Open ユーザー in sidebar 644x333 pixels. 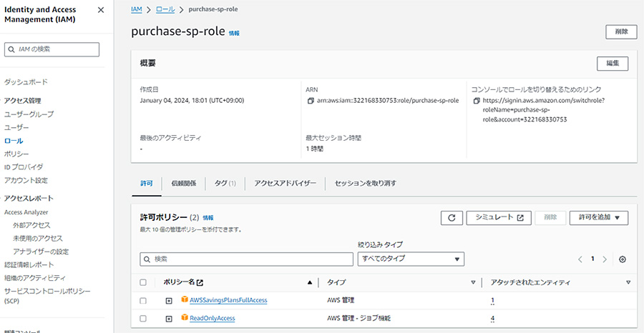coord(16,127)
